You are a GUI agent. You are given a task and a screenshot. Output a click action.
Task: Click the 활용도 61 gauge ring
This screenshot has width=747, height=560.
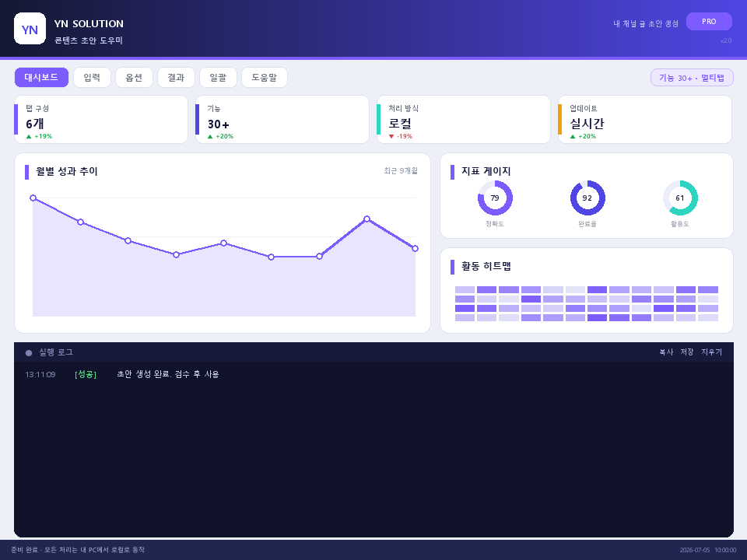tap(680, 198)
